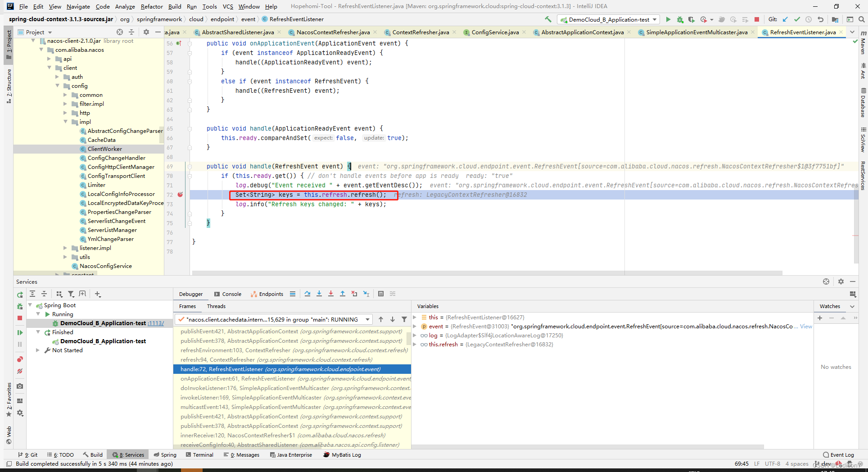This screenshot has width=868, height=472.
Task: Click Run to Cursor debugger icon
Action: [x=366, y=294]
